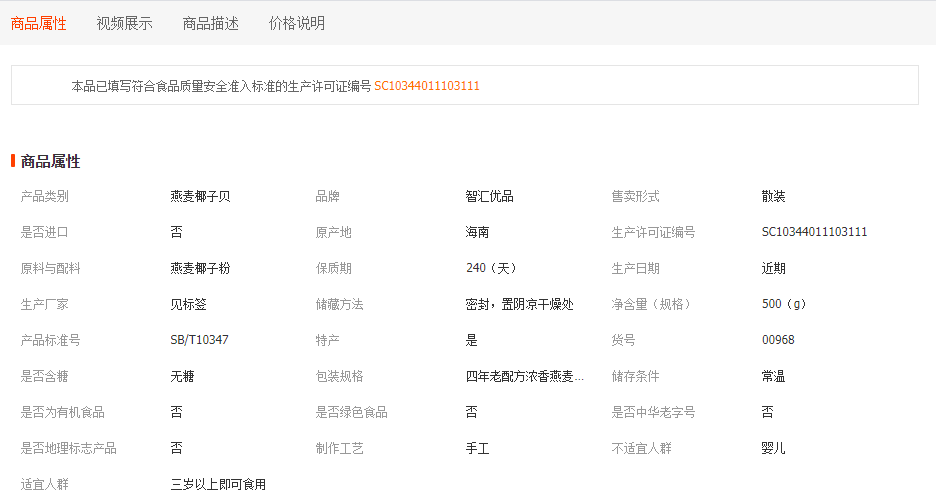The height and width of the screenshot is (504, 936).
Task: Click item number 00968
Action: 778,340
